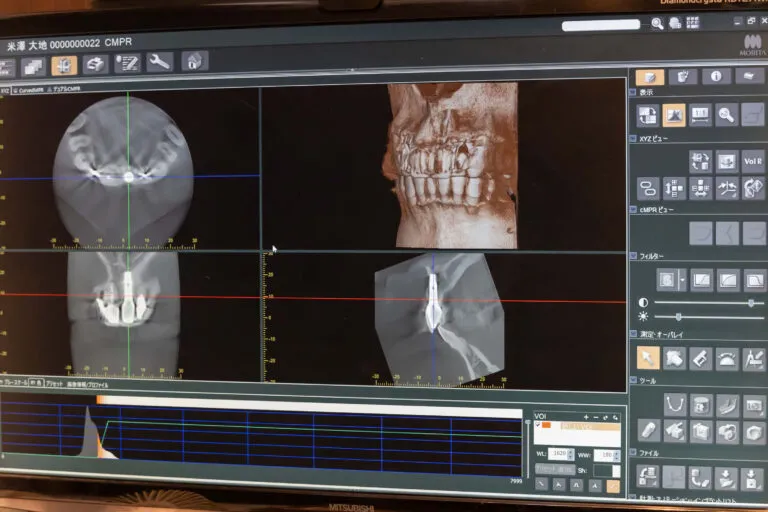
Task: Click the printer icon in top toolbar
Action: (95, 64)
